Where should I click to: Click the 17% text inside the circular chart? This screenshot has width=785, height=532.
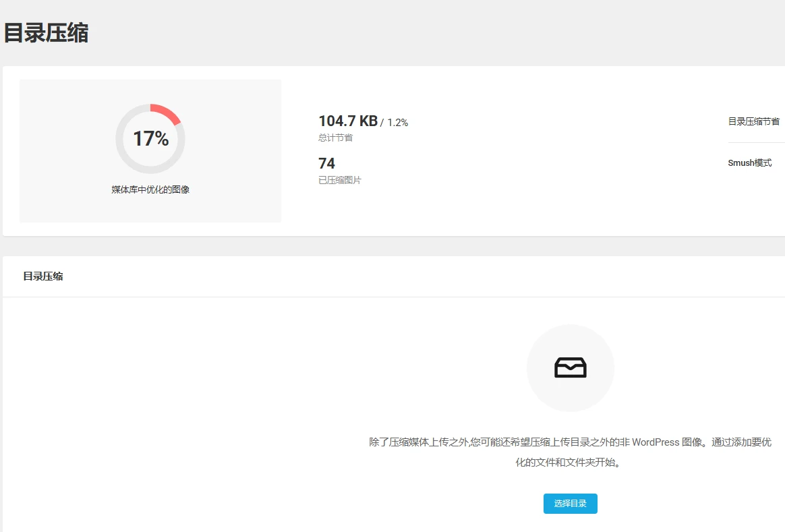point(150,138)
